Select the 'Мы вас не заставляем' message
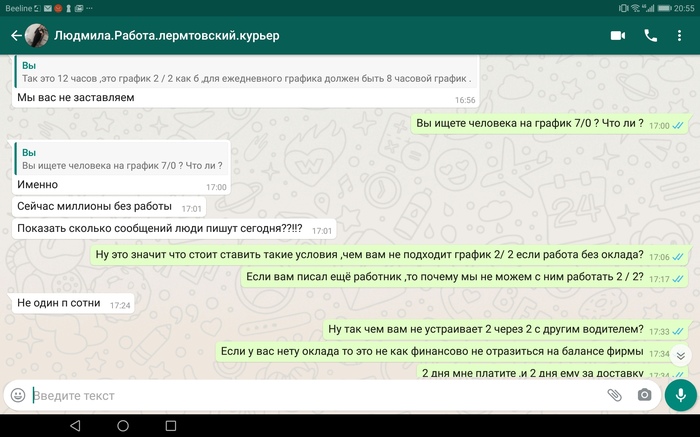Screen dimensions: 700x437 click(76, 98)
